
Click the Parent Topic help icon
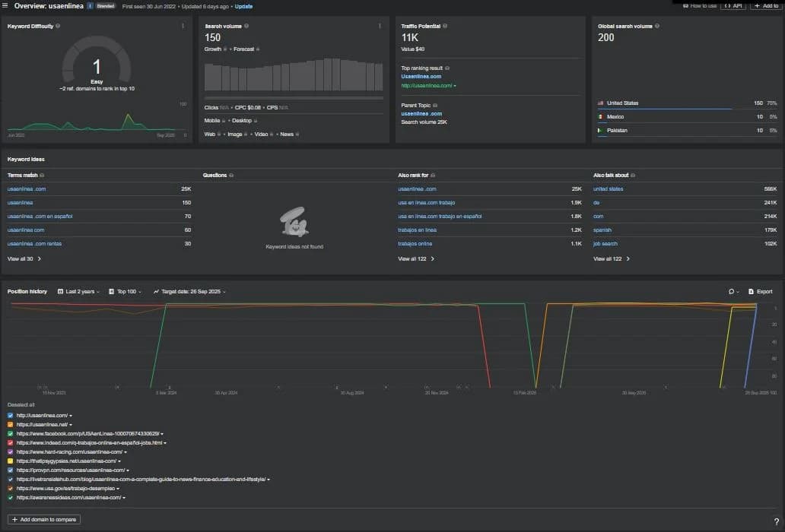pyautogui.click(x=435, y=106)
